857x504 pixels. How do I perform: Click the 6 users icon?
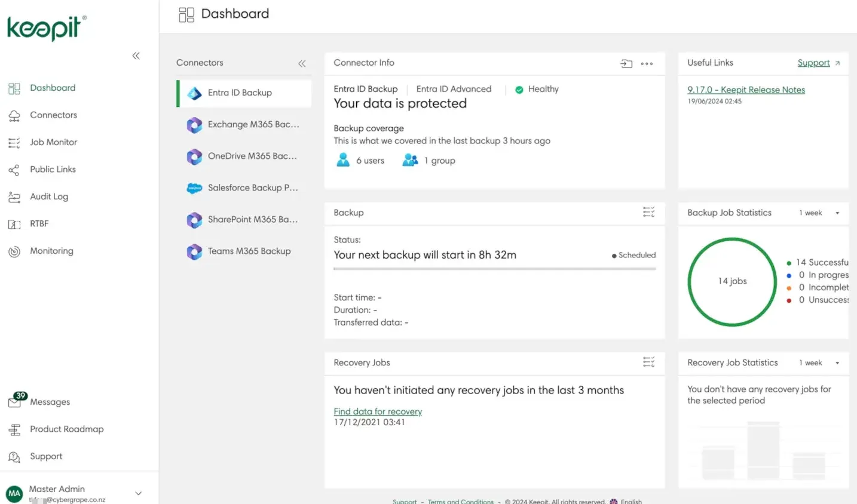click(x=343, y=160)
